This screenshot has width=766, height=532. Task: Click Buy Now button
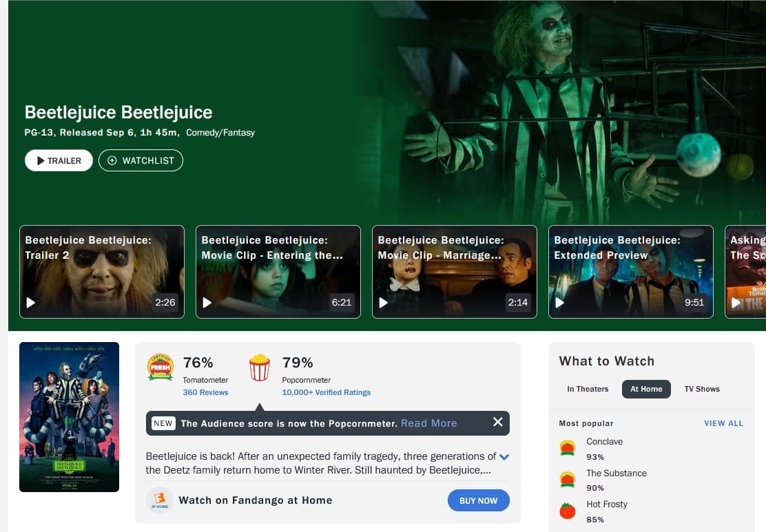click(478, 501)
